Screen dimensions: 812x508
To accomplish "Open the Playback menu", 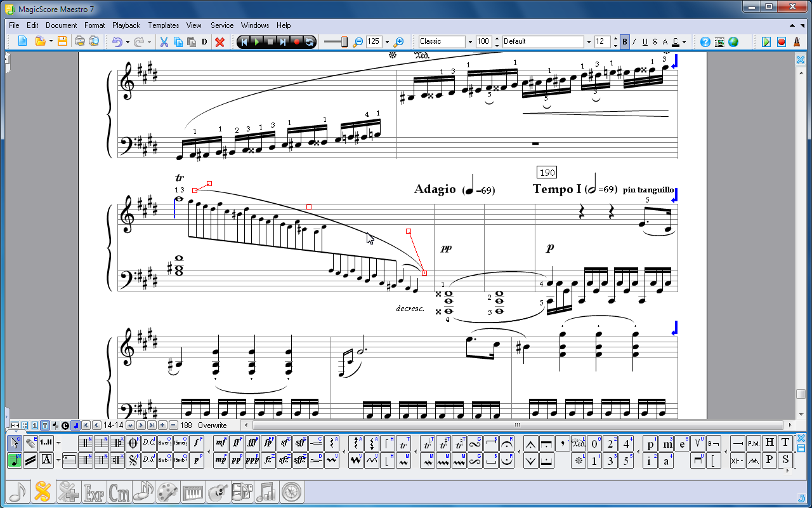I will (x=126, y=25).
